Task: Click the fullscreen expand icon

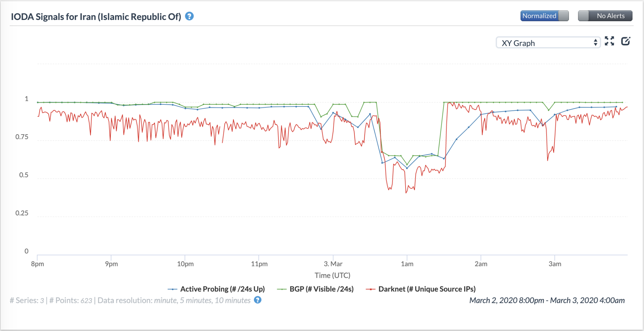Action: pyautogui.click(x=609, y=41)
